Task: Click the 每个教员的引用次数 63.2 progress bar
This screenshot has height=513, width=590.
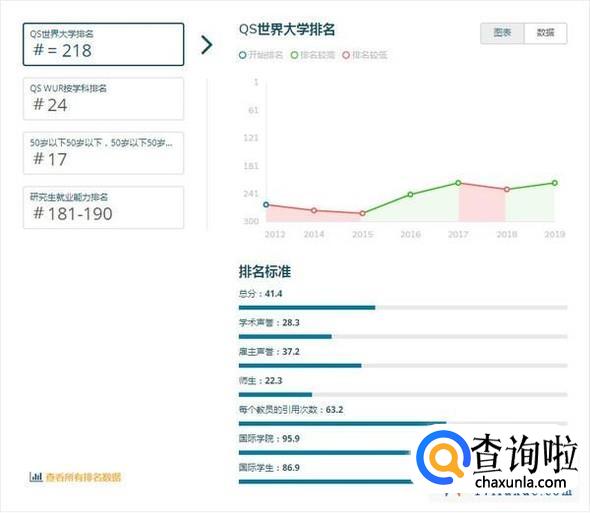Action: click(x=403, y=424)
